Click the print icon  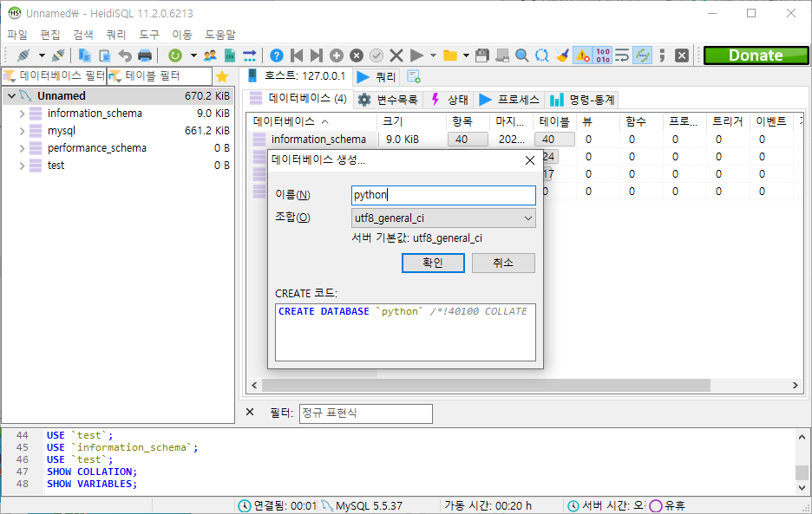(145, 55)
